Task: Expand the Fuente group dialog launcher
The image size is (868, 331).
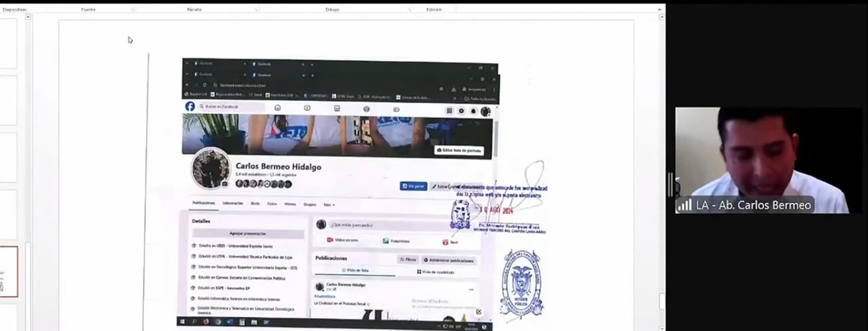Action: 133,10
